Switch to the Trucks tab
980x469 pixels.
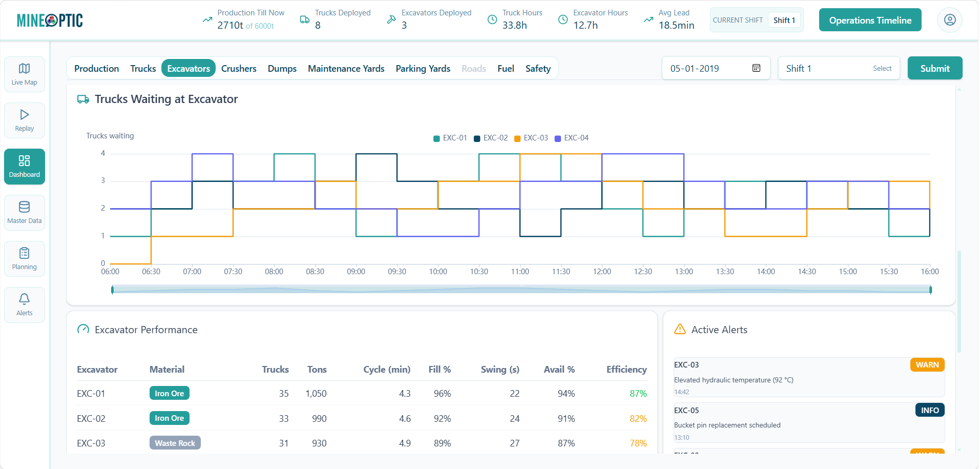point(143,69)
